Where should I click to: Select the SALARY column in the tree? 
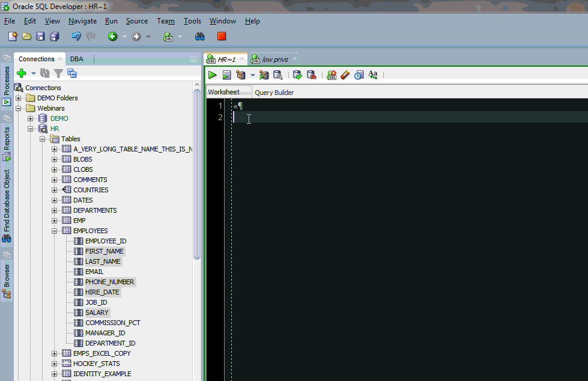click(97, 312)
